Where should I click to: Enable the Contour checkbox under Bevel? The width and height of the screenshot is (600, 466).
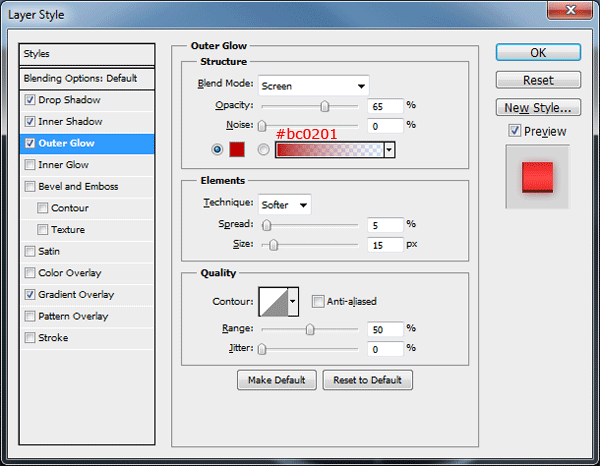tap(42, 208)
